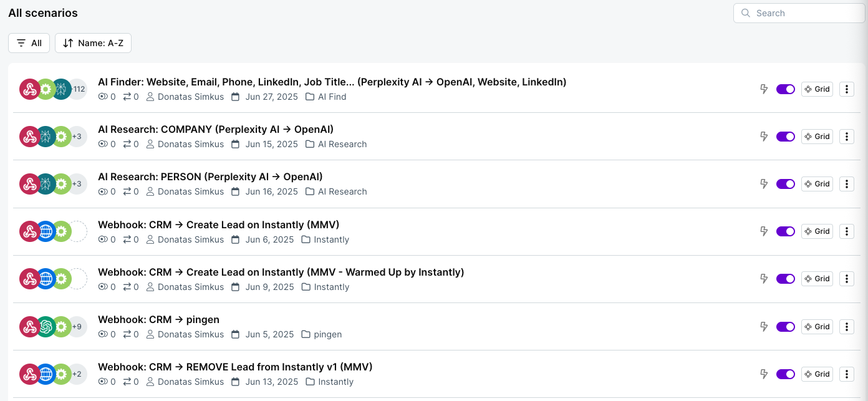
Task: Expand the +112 apps badge on AI Finder
Action: (x=77, y=89)
